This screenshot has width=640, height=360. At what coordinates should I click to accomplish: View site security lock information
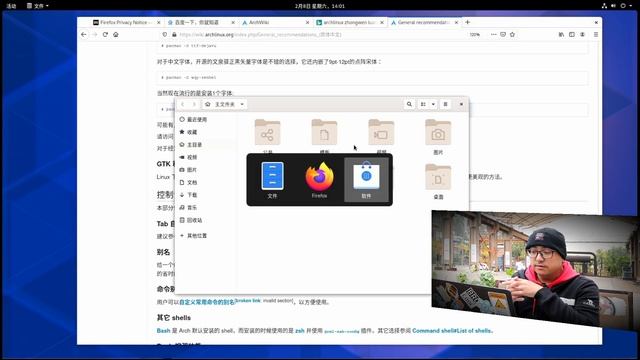pos(174,35)
